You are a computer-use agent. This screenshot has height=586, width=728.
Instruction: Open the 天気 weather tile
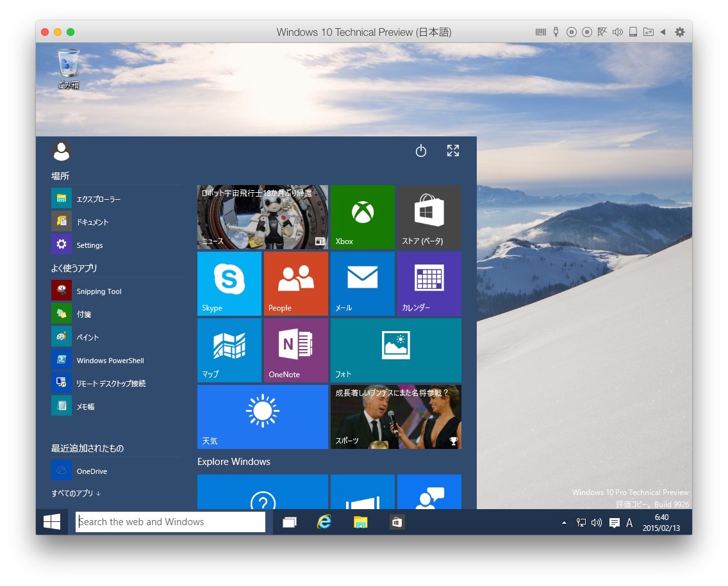click(x=262, y=417)
